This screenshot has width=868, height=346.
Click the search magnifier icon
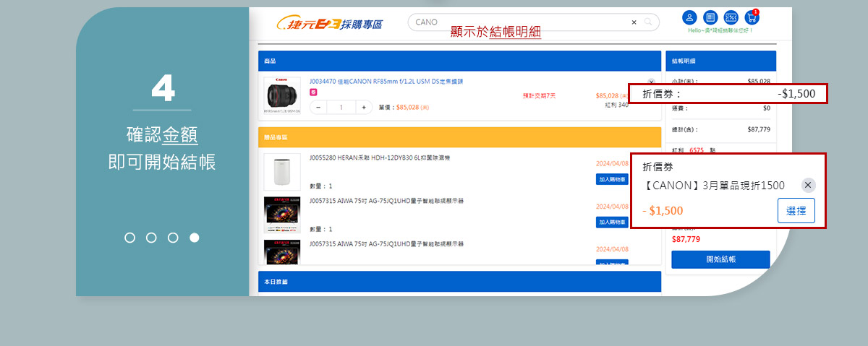point(648,22)
